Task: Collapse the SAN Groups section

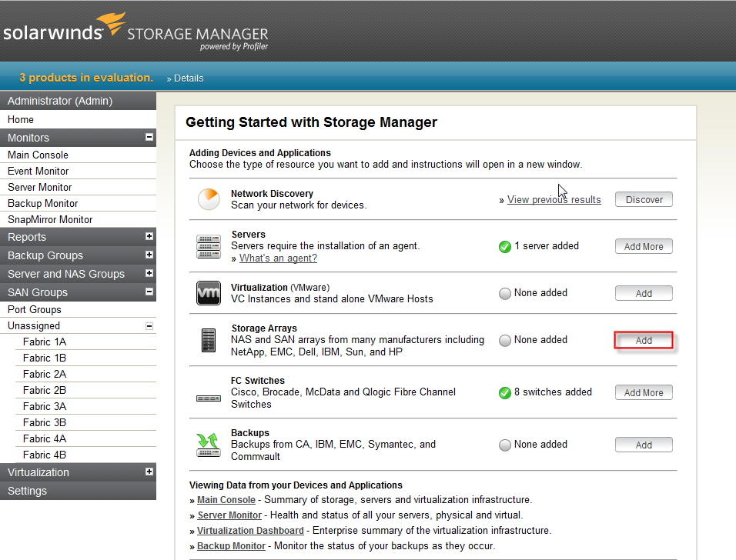Action: pyautogui.click(x=150, y=292)
